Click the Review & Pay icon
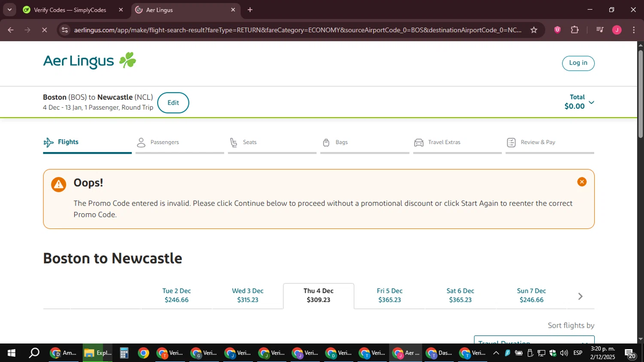 pos(511,143)
